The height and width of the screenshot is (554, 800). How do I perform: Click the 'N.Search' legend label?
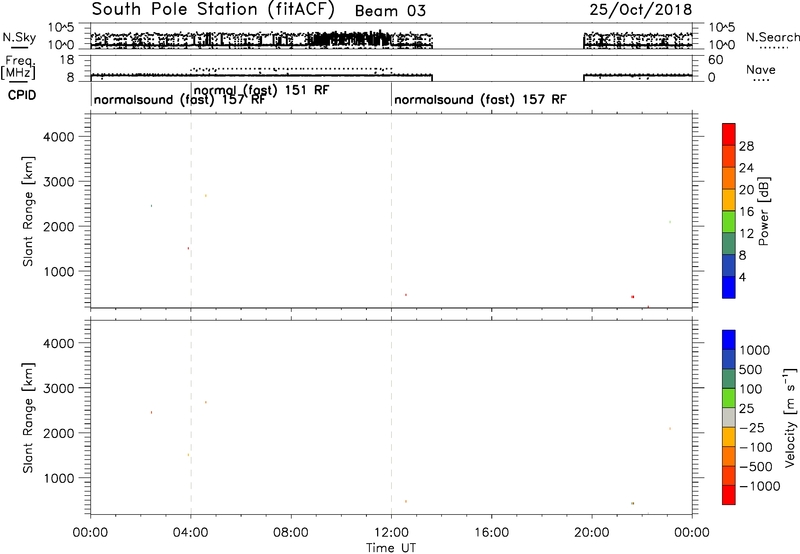tap(772, 37)
